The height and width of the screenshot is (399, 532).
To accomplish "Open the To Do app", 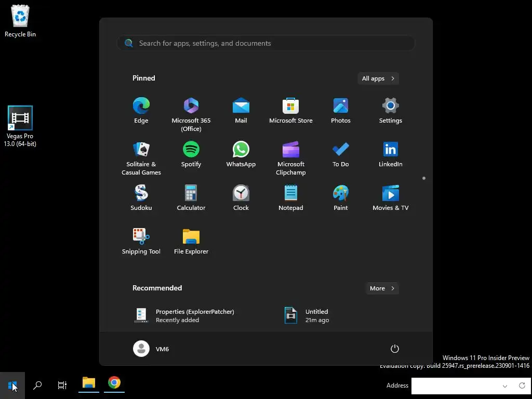I will click(x=341, y=154).
